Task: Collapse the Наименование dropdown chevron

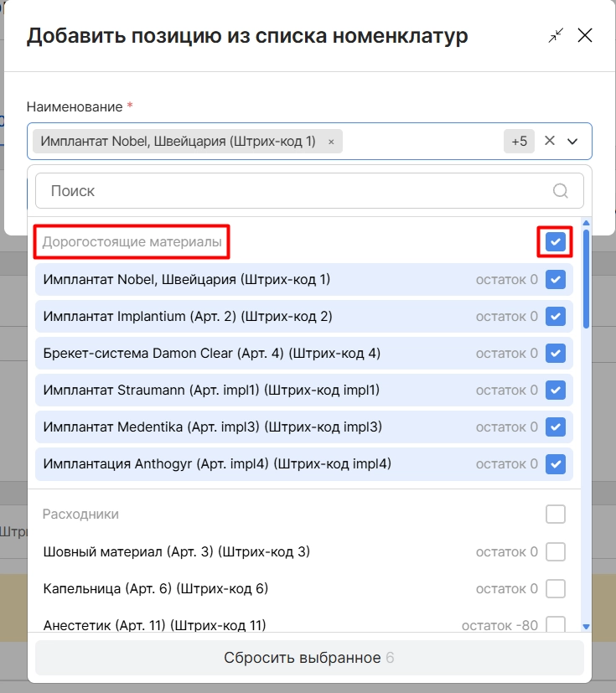Action: tap(572, 142)
